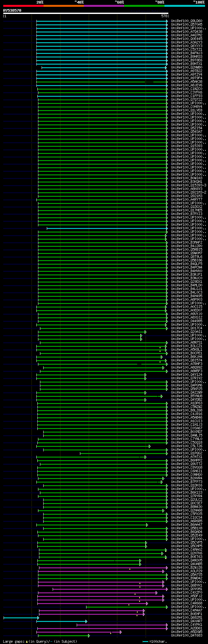
Task: Select label UniRef100_C1N2C0
Action: coord(187,89)
